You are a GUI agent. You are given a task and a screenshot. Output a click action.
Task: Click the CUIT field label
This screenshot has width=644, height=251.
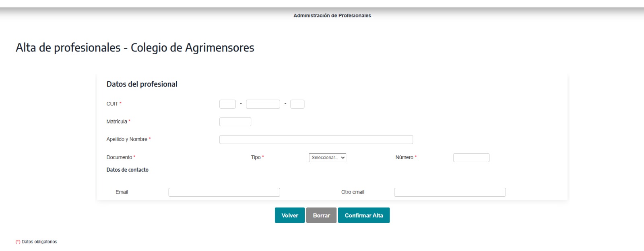[112, 104]
